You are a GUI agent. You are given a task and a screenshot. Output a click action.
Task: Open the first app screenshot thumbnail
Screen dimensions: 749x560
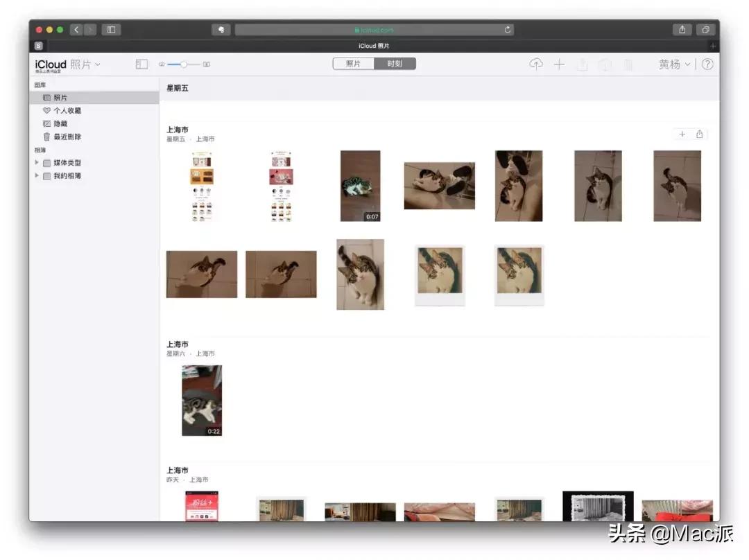click(x=202, y=186)
